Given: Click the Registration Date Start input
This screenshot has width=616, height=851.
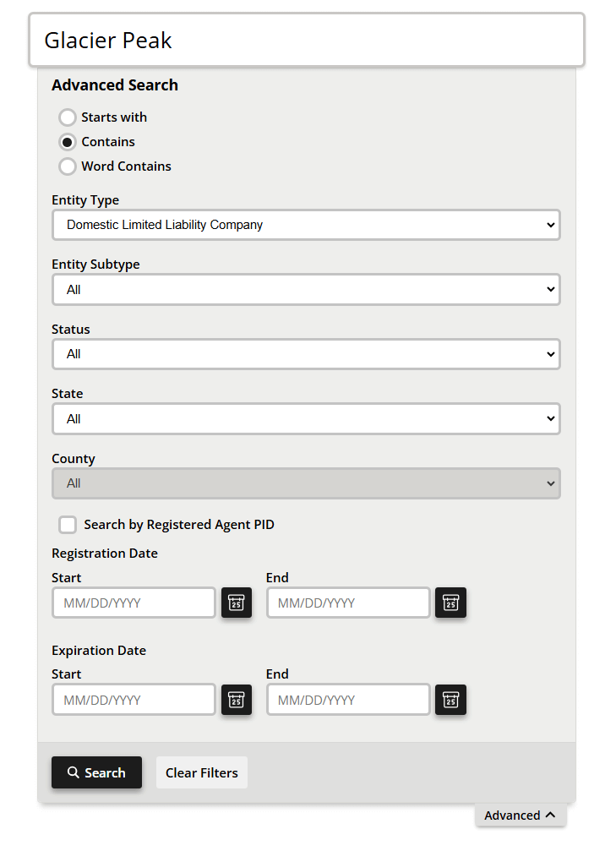Looking at the screenshot, I should (x=134, y=603).
